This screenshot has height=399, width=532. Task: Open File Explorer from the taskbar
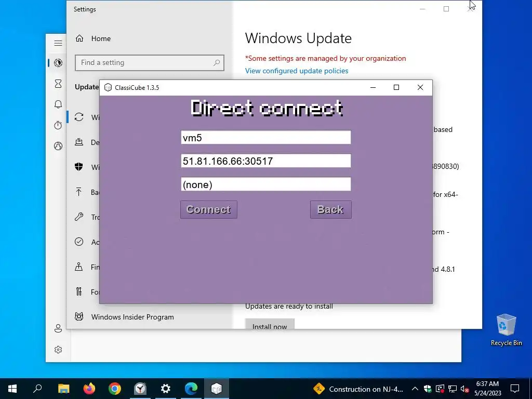tap(63, 389)
